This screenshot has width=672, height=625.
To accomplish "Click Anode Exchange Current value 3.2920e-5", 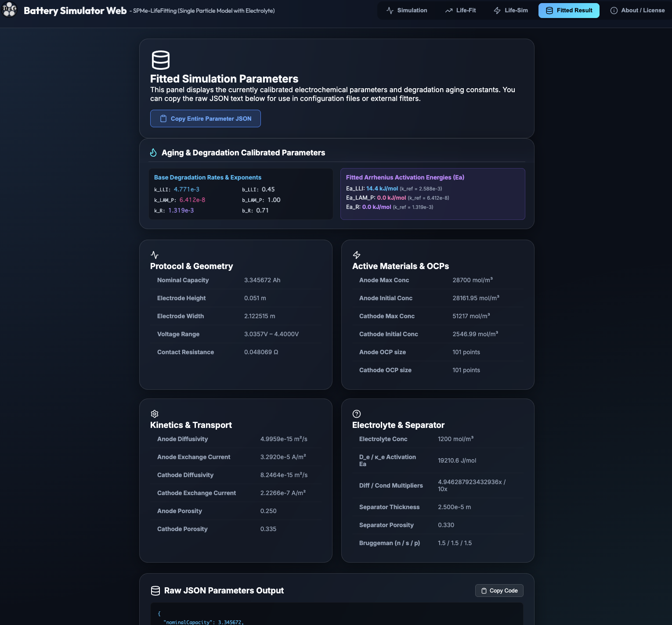I will pos(283,457).
